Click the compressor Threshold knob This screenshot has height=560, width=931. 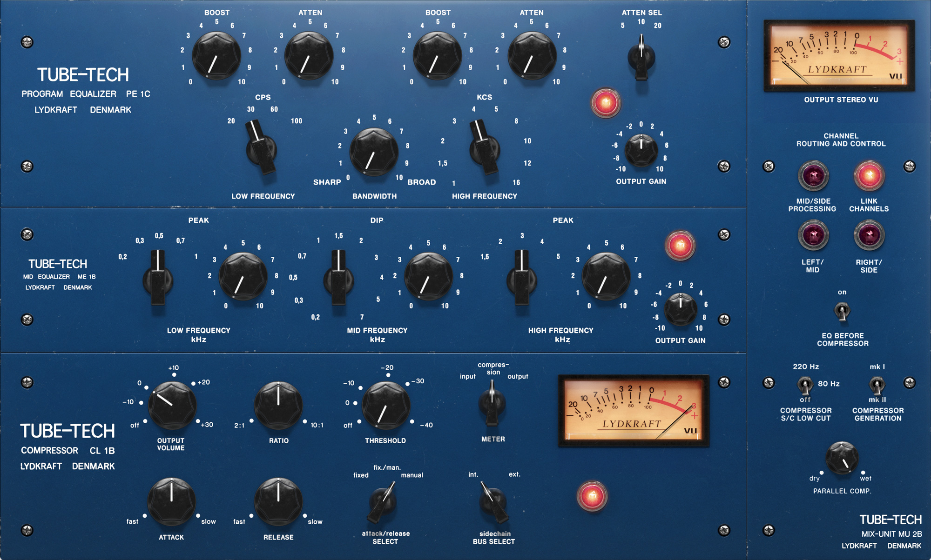[x=385, y=406]
